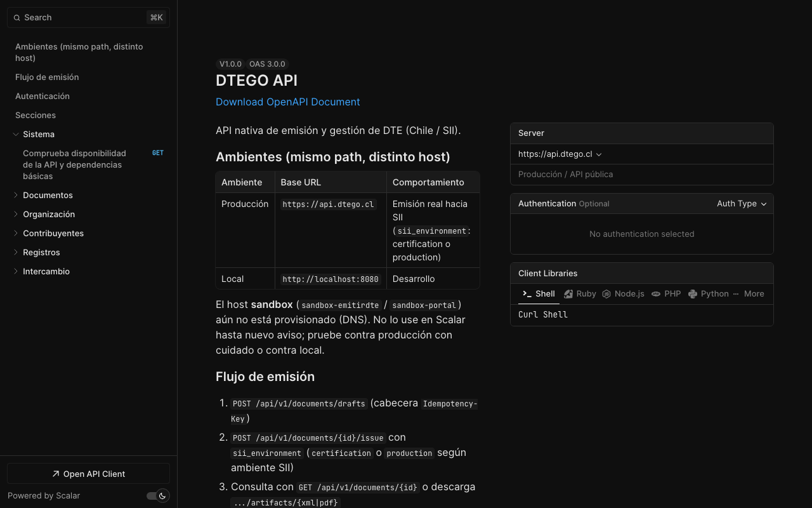Image resolution: width=812 pixels, height=508 pixels.
Task: Expand the Intercambio section
Action: 16,271
